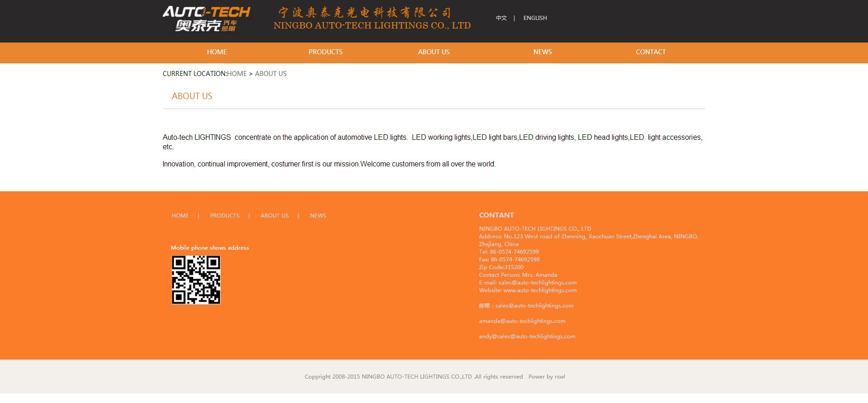The image size is (868, 403).
Task: Open the footer HOME link
Action: click(180, 216)
